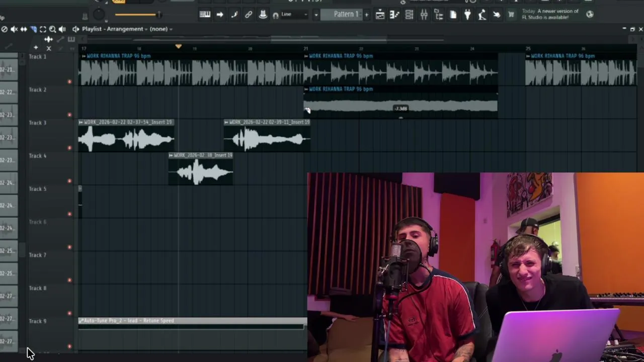Click the link chain multilink icon
644x362 pixels.
tap(249, 15)
